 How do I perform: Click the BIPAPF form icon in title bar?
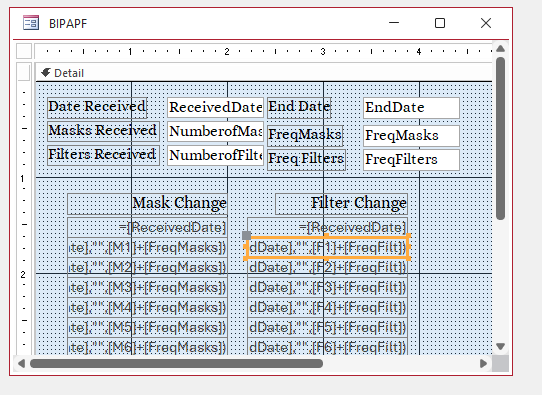pyautogui.click(x=31, y=23)
